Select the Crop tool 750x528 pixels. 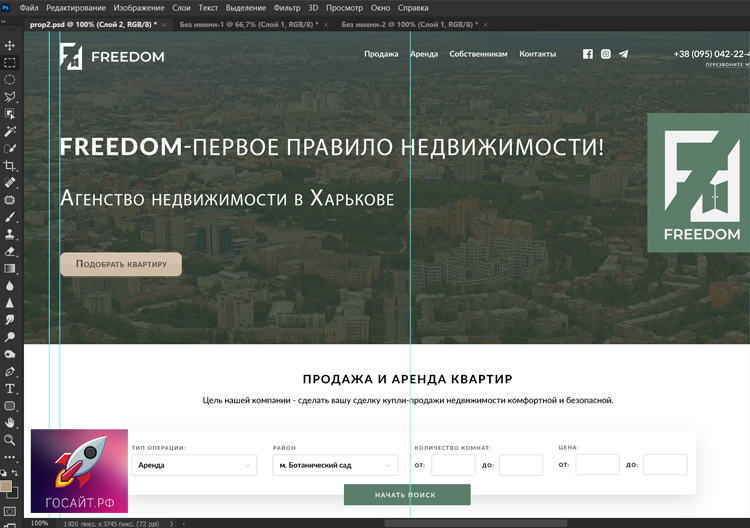(10, 165)
